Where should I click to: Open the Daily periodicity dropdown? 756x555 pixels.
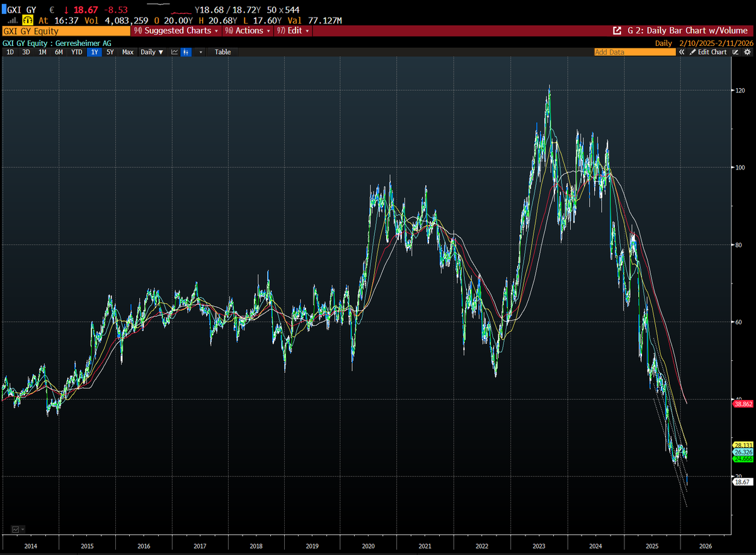[152, 52]
